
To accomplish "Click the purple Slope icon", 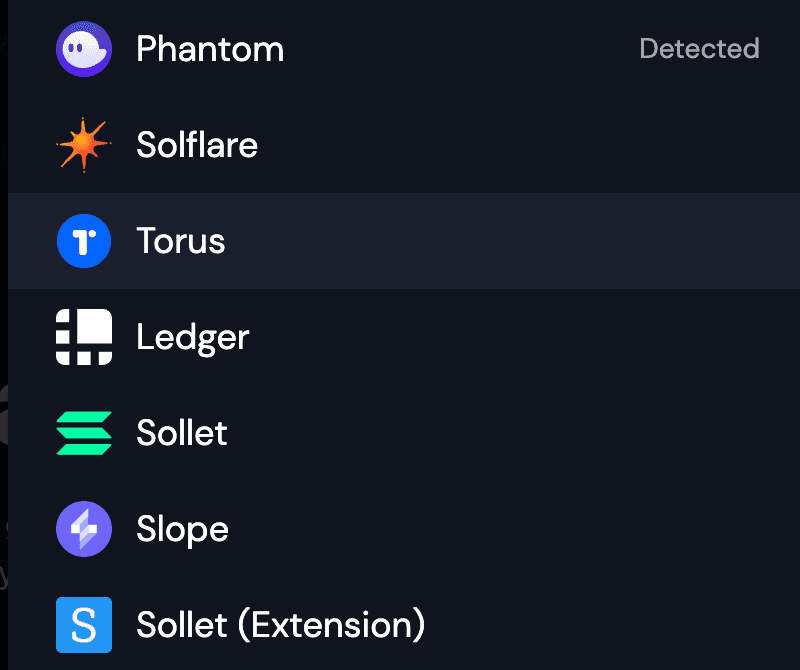I will coord(84,529).
